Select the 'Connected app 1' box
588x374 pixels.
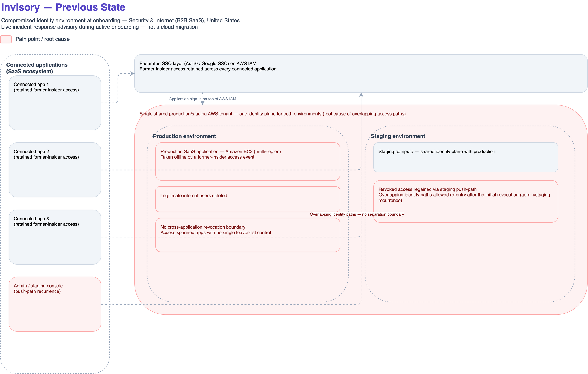pyautogui.click(x=55, y=103)
